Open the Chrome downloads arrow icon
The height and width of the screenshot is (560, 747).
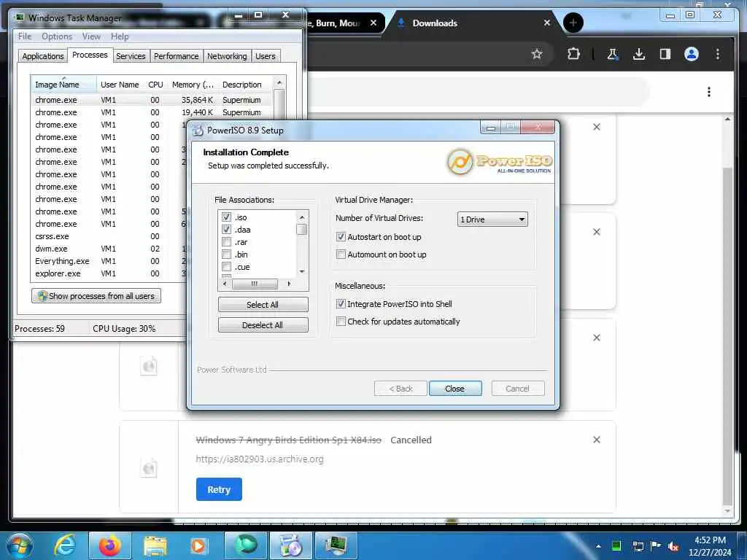639,54
